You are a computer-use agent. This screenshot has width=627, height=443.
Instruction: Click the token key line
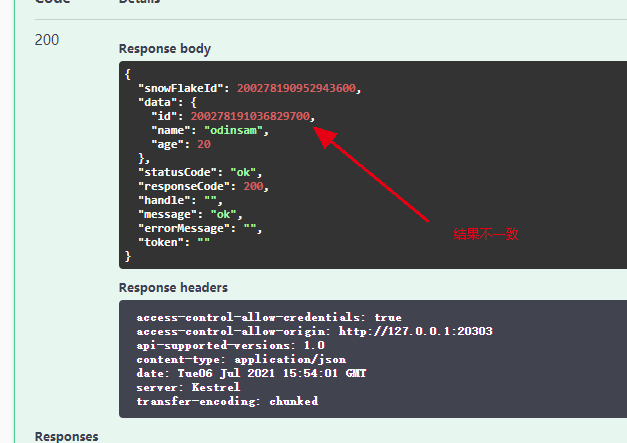[x=174, y=242]
